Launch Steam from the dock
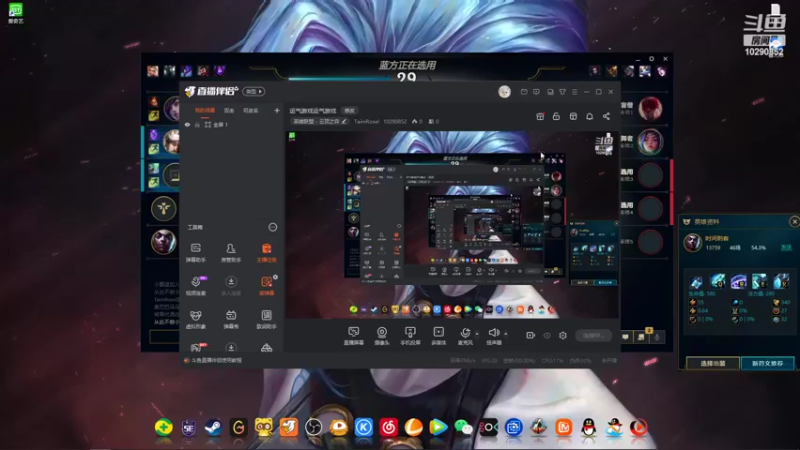 tap(213, 427)
